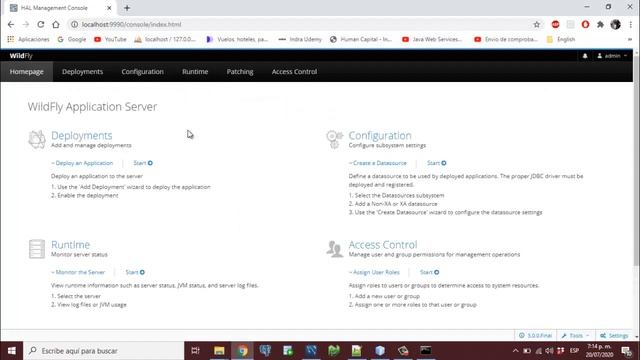Open the YouTube bookmark
The image size is (640, 360).
pyautogui.click(x=110, y=39)
